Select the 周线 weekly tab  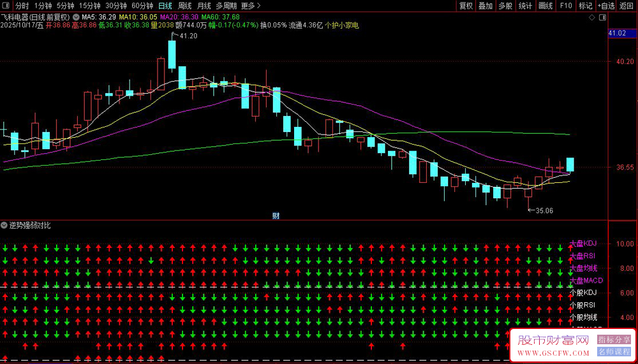(185, 6)
